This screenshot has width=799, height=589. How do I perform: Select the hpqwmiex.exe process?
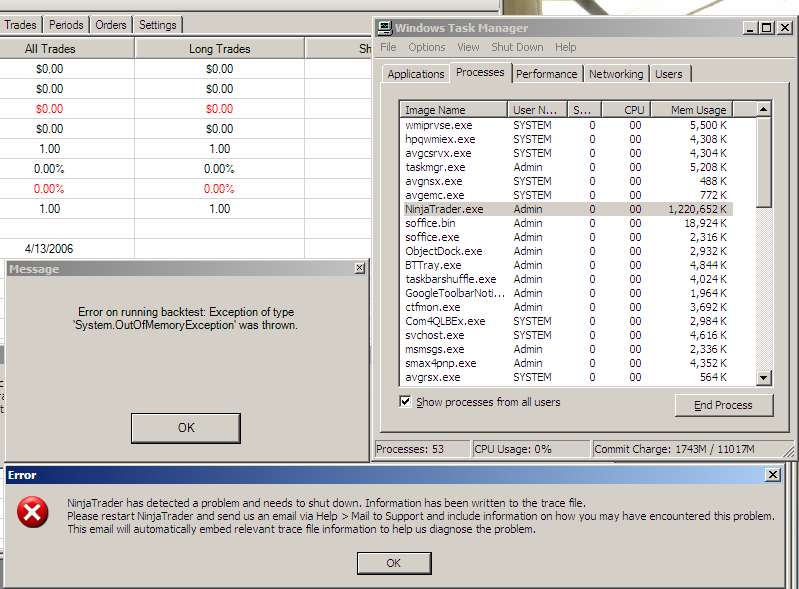coord(567,139)
